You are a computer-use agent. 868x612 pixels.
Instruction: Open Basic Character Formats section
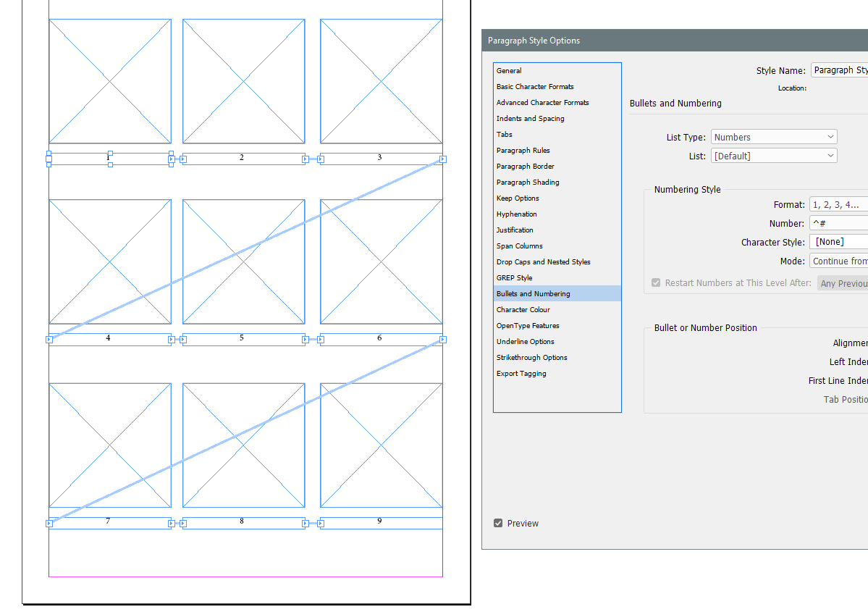click(557, 86)
